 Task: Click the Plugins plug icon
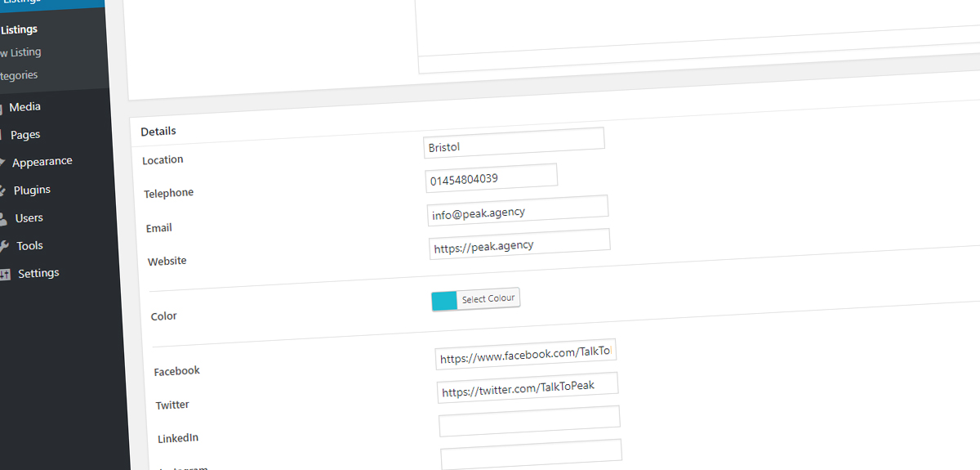[x=3, y=190]
